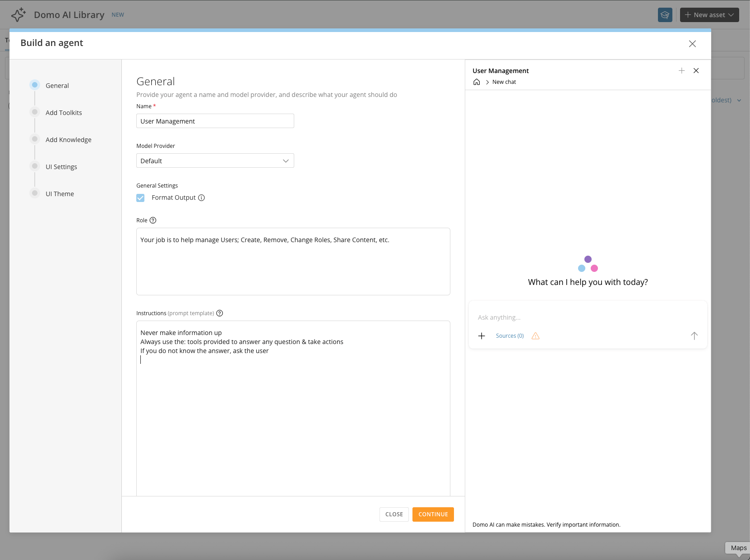Screen dimensions: 750x560
Task: Close the Build an agent dialog
Action: 692,44
